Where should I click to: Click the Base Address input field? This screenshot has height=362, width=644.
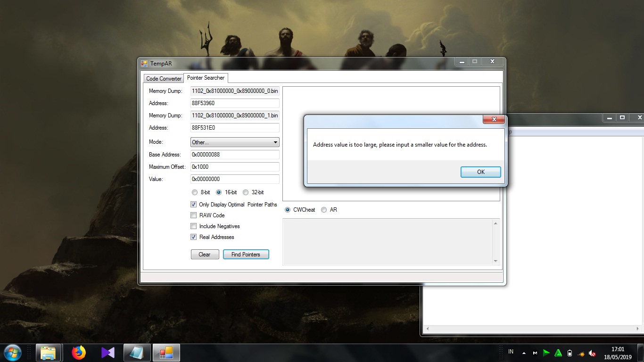235,155
